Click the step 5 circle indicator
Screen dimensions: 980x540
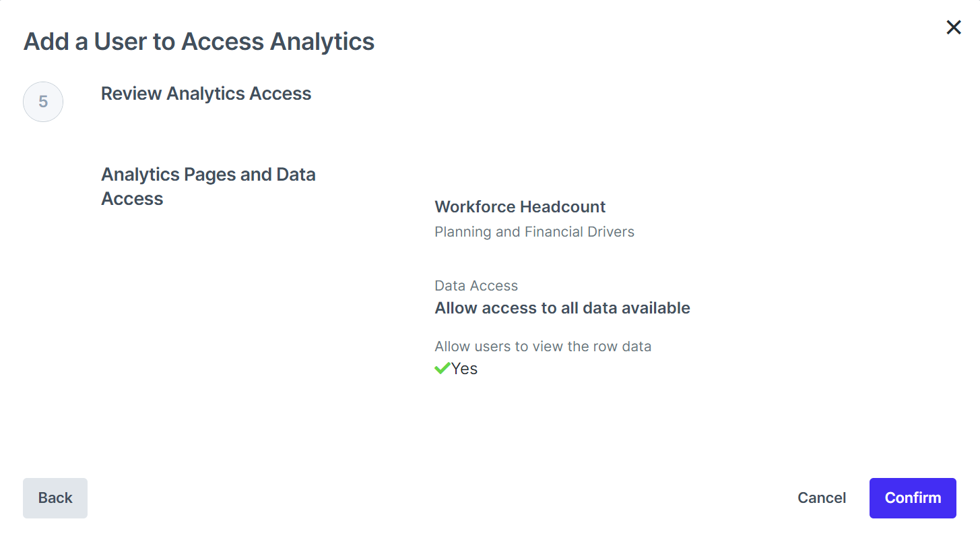pyautogui.click(x=43, y=102)
